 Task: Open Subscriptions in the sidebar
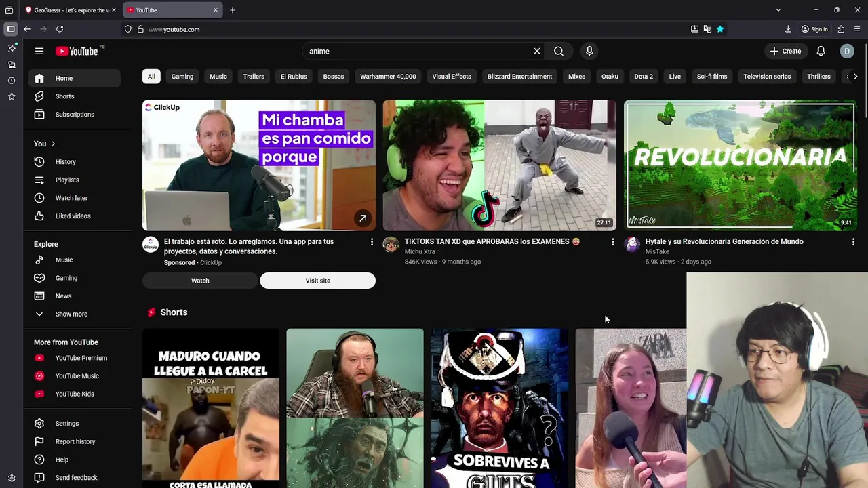(75, 115)
